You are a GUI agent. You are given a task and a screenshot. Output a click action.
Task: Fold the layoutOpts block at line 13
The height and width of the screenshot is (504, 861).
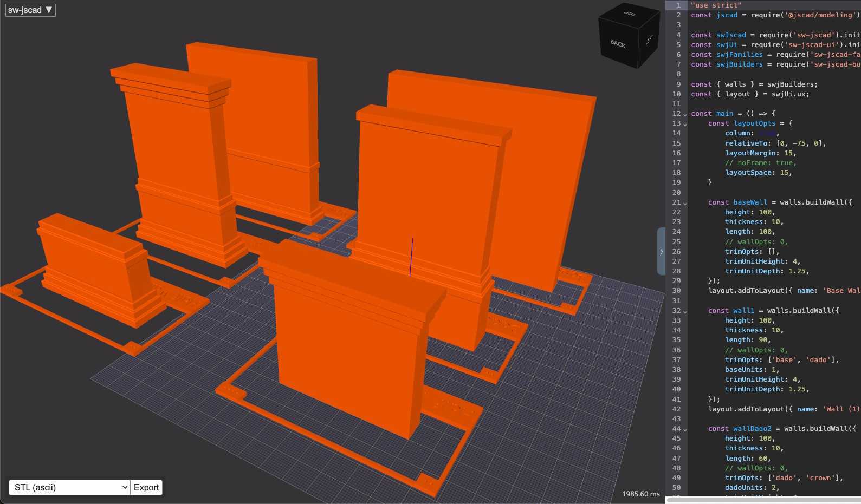[x=685, y=124]
